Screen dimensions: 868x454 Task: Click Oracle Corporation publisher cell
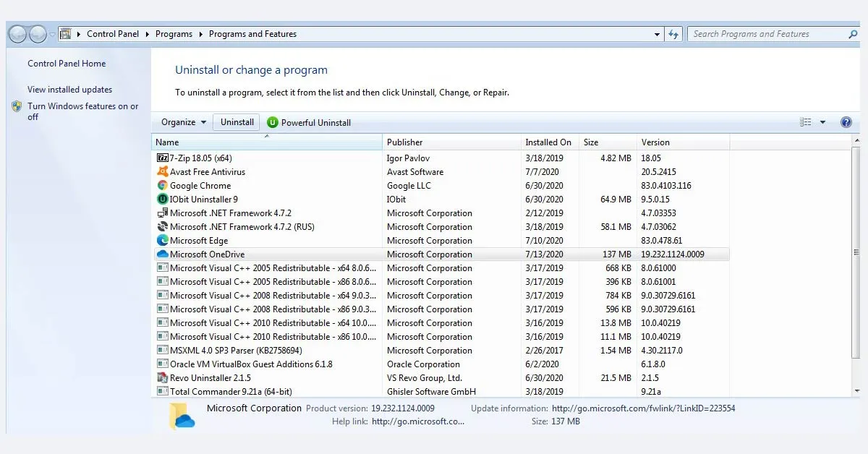(423, 364)
